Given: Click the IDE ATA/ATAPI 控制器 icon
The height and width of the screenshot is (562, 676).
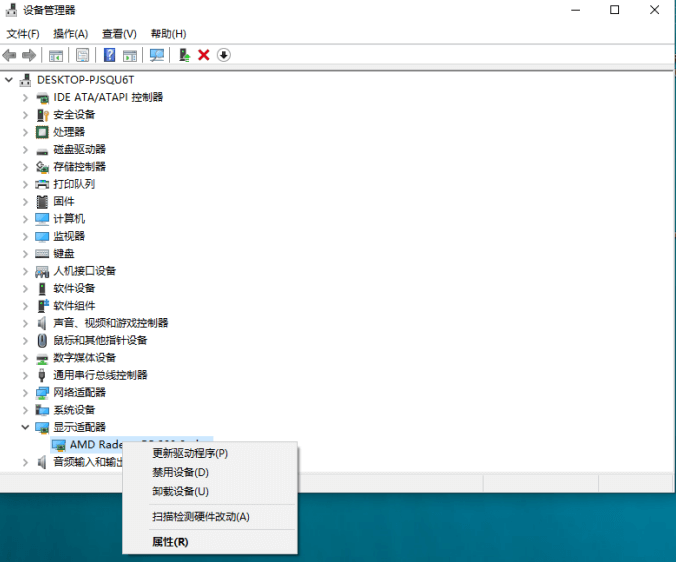Looking at the screenshot, I should pyautogui.click(x=42, y=98).
